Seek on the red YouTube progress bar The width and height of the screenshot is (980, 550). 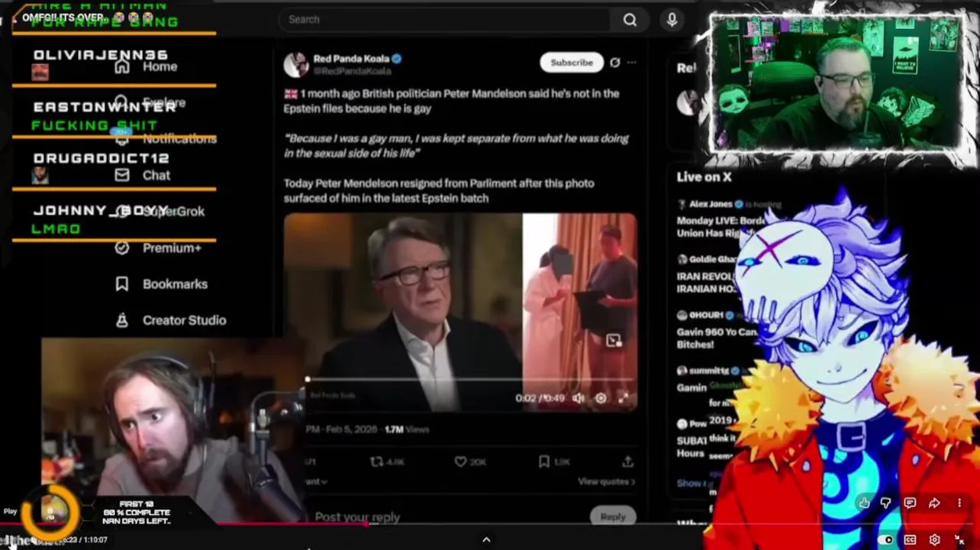click(490, 524)
